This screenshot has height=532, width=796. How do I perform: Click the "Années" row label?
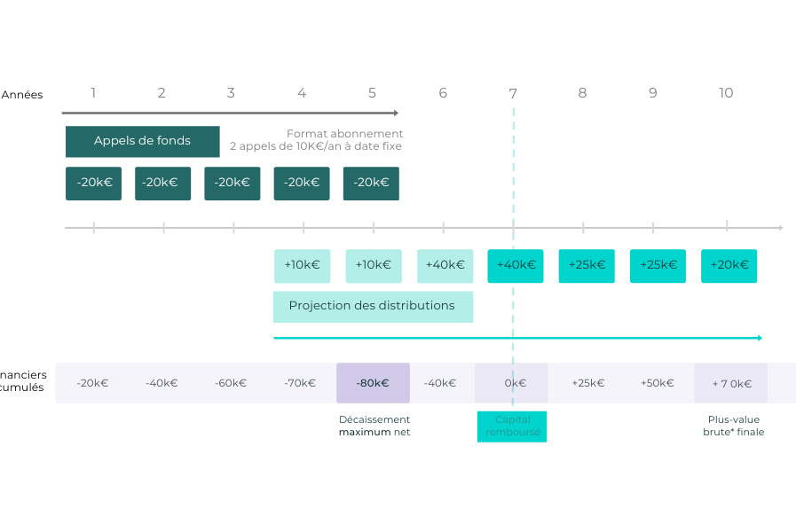22,95
